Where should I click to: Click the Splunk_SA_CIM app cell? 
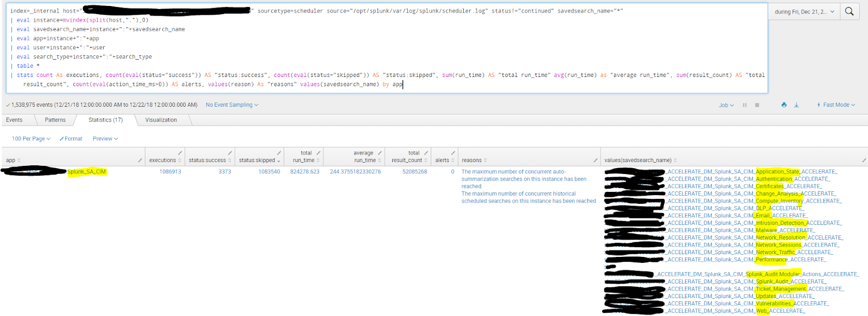[87, 172]
